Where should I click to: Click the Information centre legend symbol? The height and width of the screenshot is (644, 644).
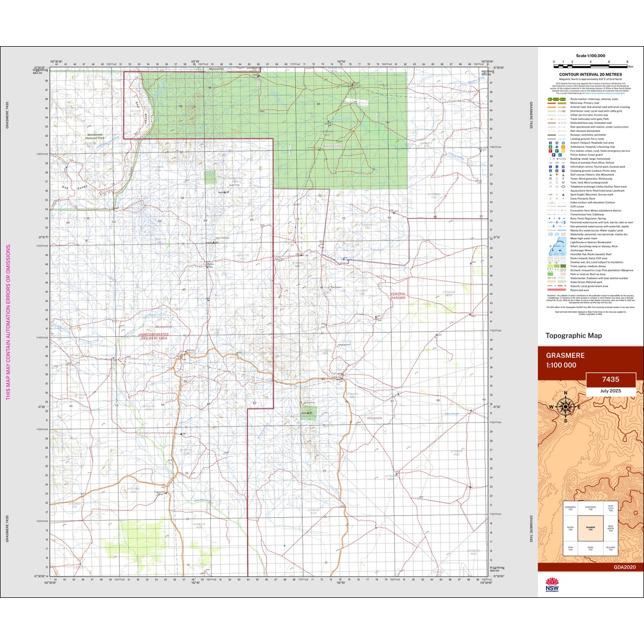point(550,167)
